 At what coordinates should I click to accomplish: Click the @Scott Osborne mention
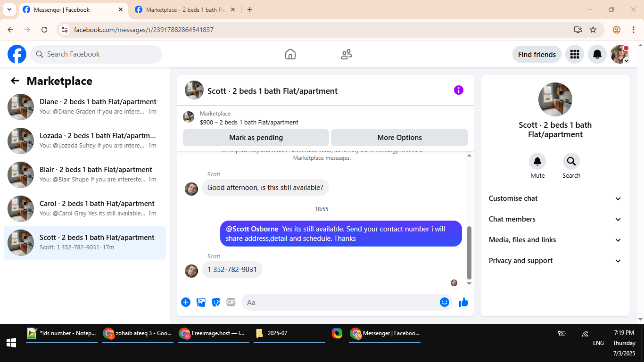click(252, 229)
